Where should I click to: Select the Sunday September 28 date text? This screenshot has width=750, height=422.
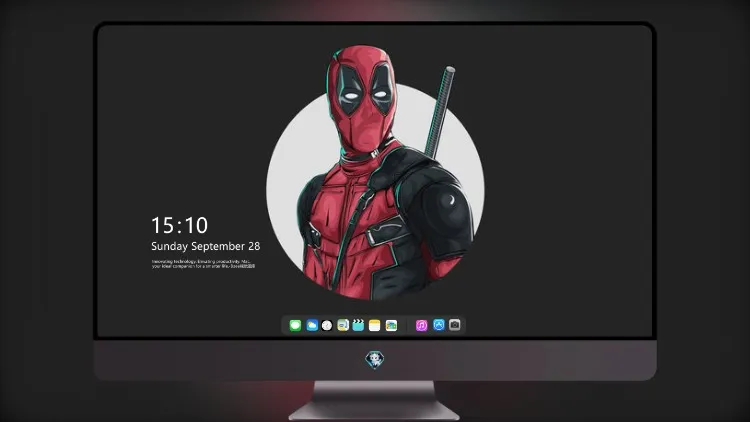(206, 246)
